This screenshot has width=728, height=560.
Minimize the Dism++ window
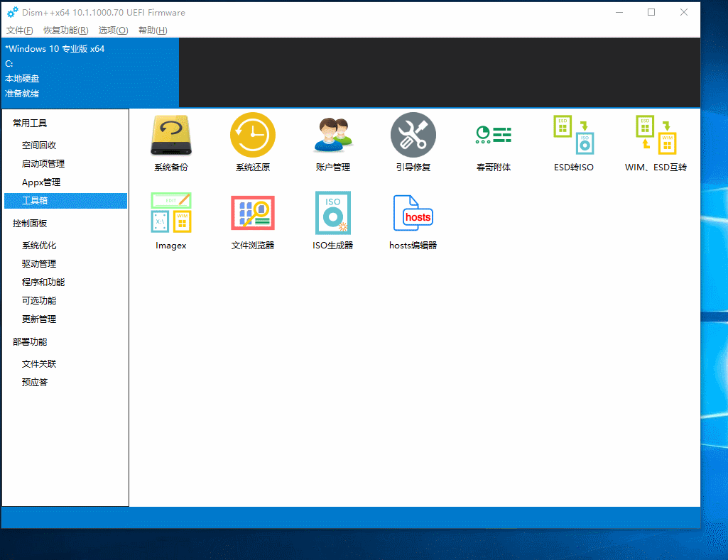(x=619, y=13)
